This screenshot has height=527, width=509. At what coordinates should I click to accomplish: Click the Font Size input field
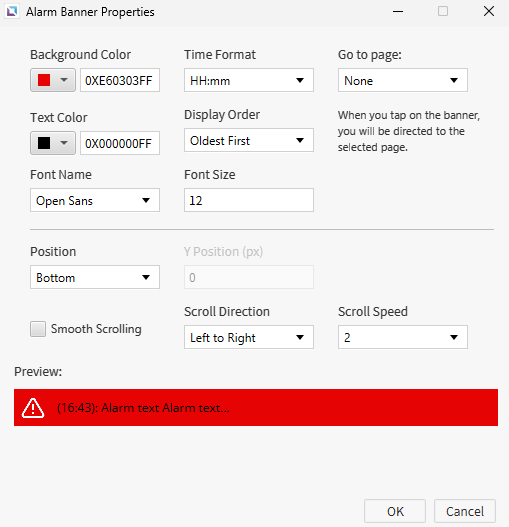[249, 200]
